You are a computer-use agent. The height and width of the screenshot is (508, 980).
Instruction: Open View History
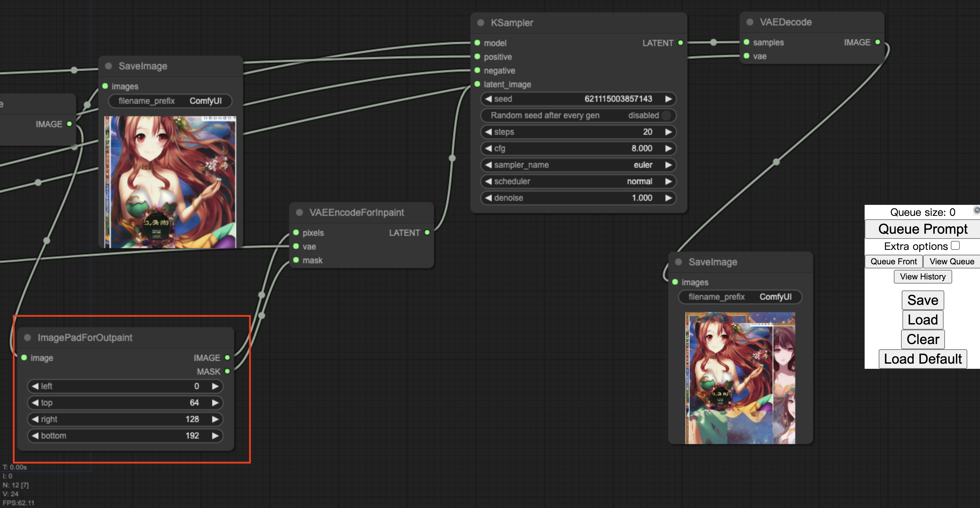click(922, 276)
